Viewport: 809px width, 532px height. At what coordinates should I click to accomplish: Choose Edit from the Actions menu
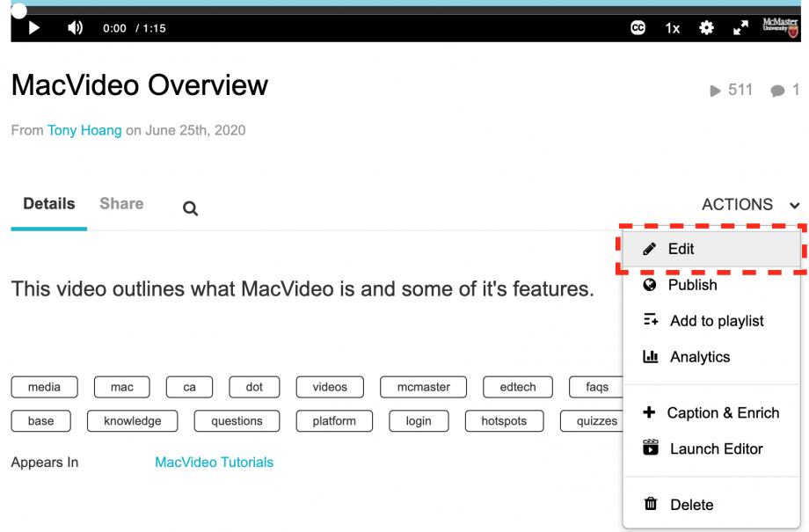coord(711,249)
